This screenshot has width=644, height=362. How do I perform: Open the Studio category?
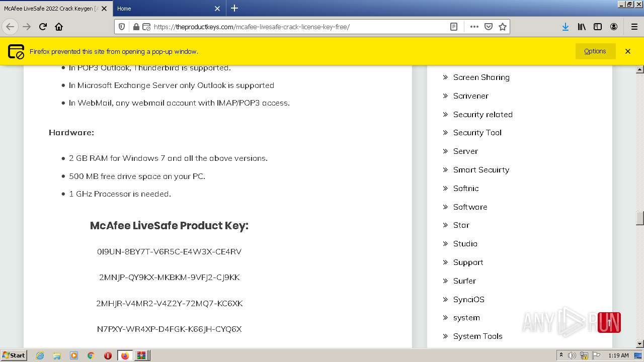465,244
